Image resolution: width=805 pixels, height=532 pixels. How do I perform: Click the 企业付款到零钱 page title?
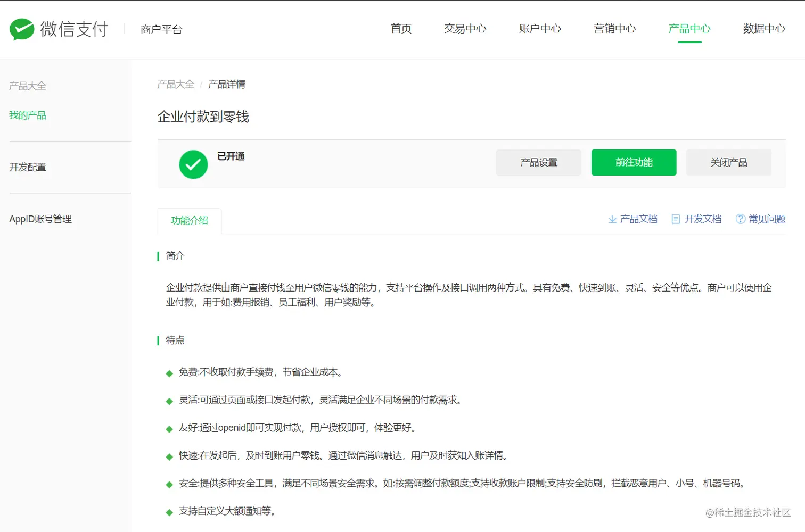(x=203, y=117)
